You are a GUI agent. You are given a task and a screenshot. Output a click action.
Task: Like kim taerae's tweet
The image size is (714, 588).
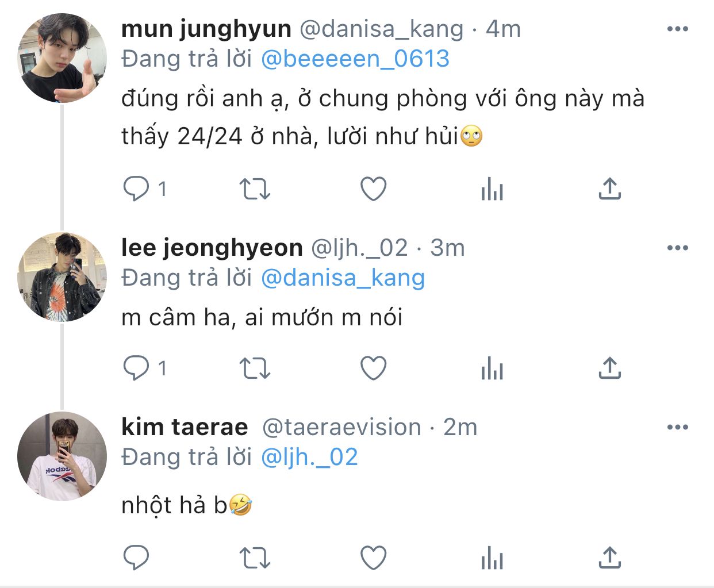point(373,558)
